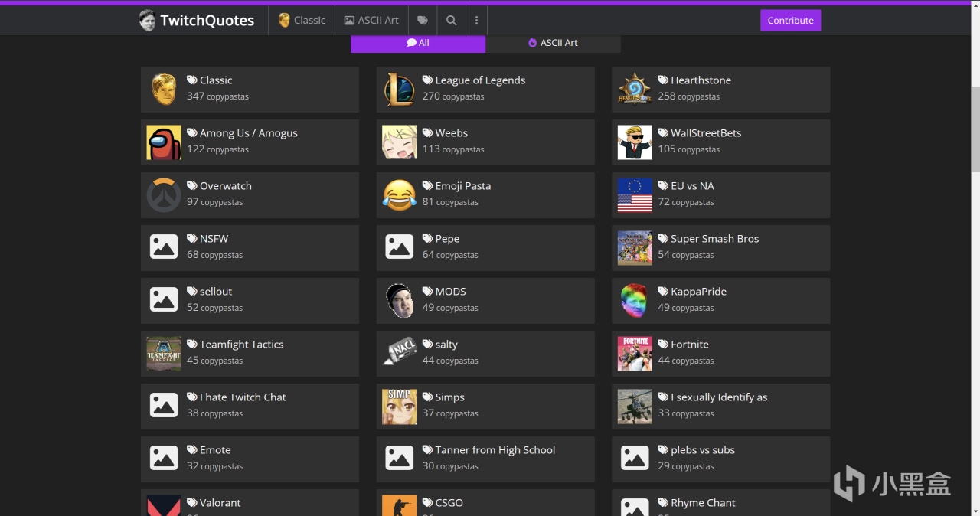The width and height of the screenshot is (980, 516).
Task: Open the Tanner from High School tag
Action: 488,450
